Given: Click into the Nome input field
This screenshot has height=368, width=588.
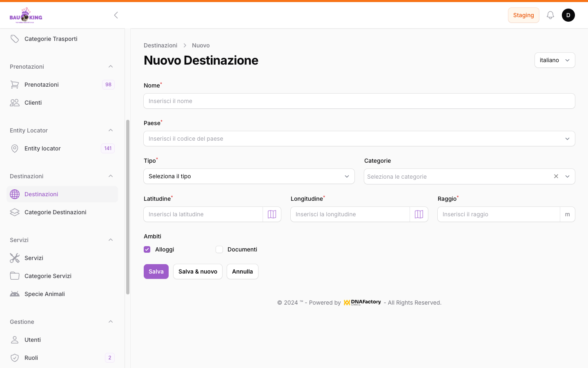Looking at the screenshot, I should 359,101.
